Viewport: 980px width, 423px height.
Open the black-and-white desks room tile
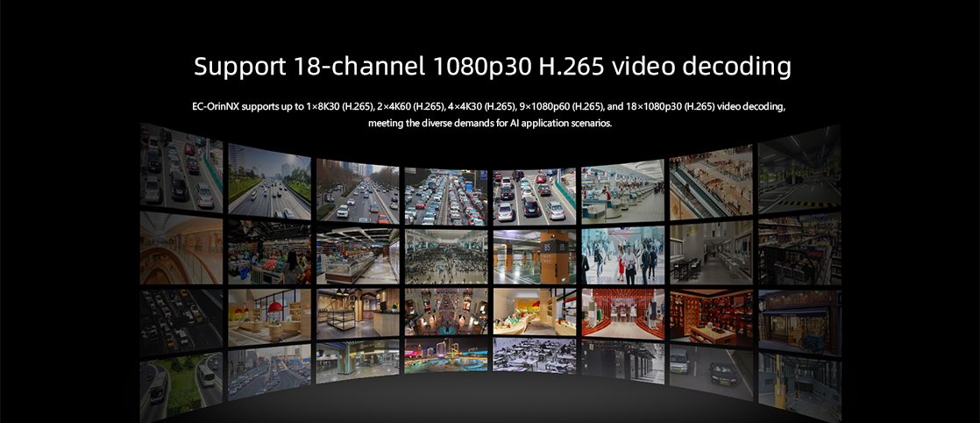tap(535, 355)
